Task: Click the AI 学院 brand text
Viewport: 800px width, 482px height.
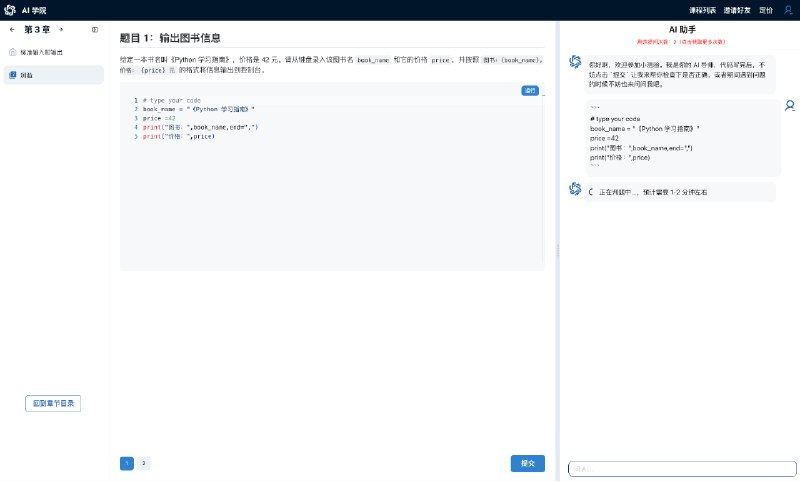Action: point(34,10)
